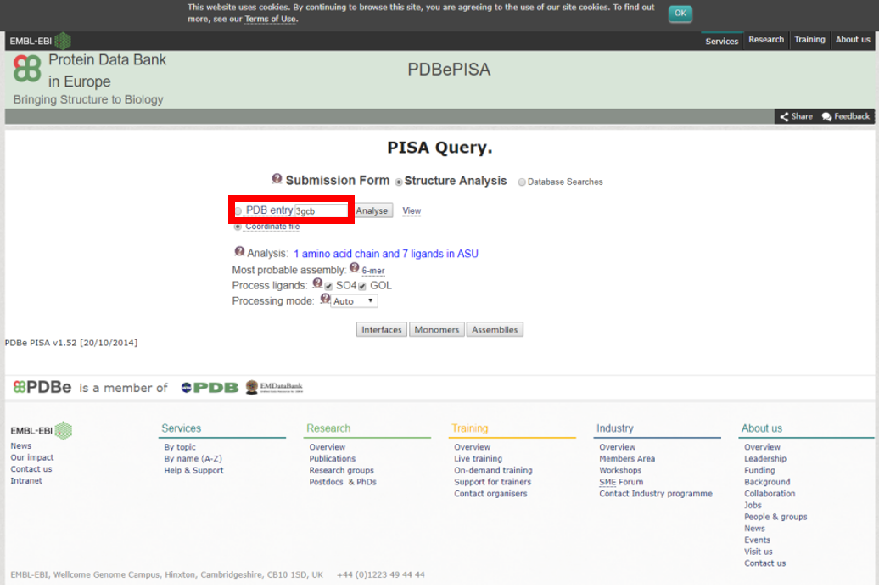Click the PDBe green clover logo

(27, 69)
